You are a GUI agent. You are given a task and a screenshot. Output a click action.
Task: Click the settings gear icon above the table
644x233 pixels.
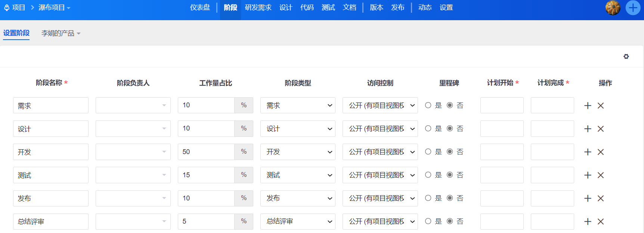tap(626, 56)
